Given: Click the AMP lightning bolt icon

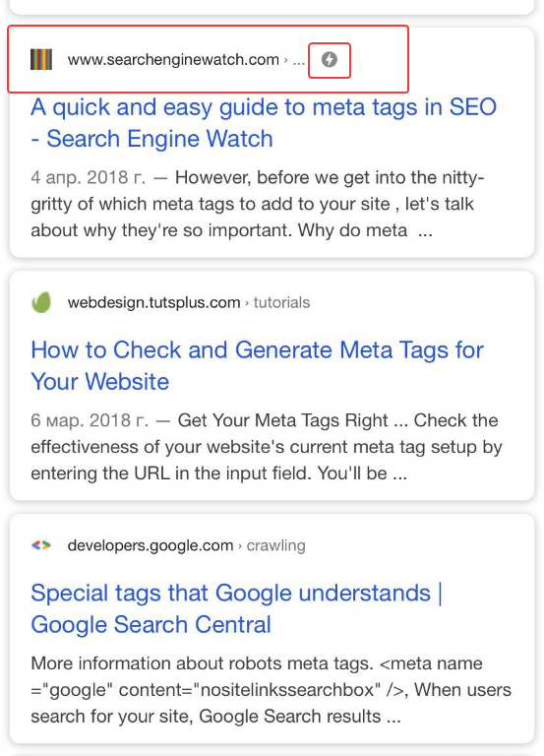Looking at the screenshot, I should coord(330,60).
